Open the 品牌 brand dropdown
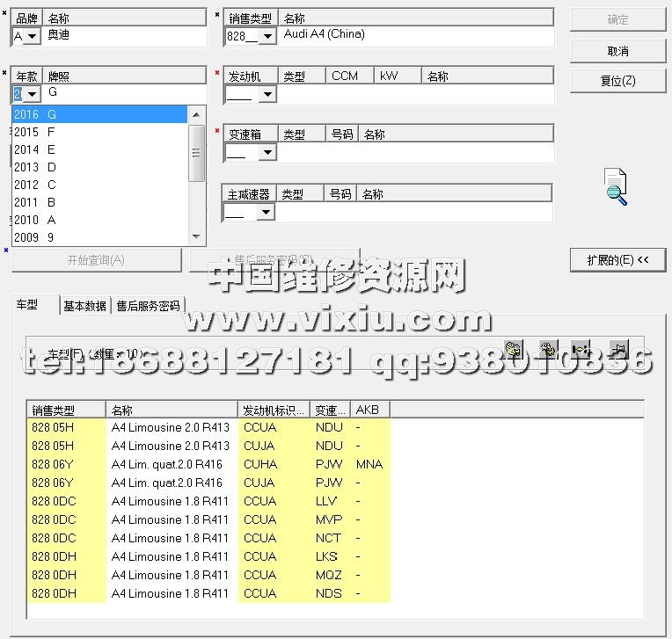This screenshot has height=639, width=672. click(33, 36)
